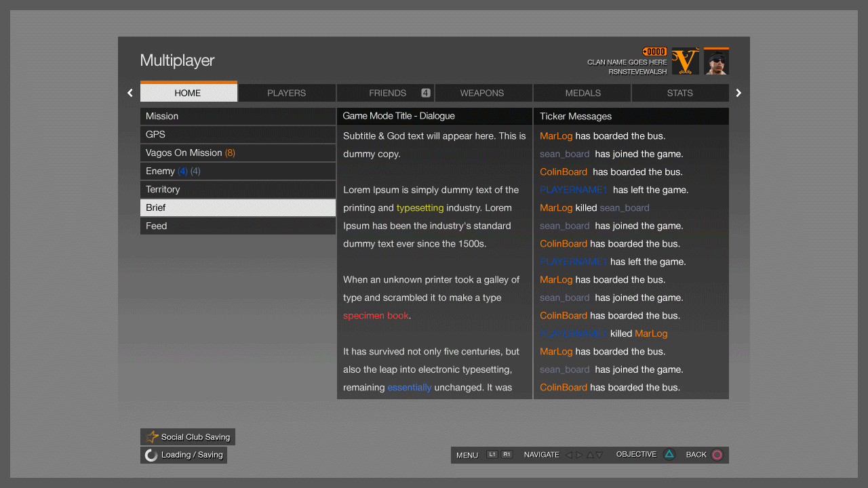
Task: Click the player avatar portrait
Action: (x=716, y=62)
